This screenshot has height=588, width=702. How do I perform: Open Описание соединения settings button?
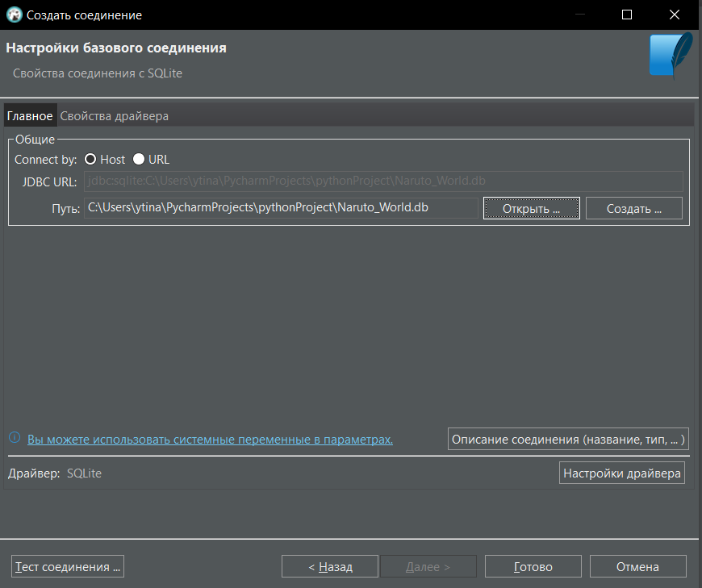[568, 440]
